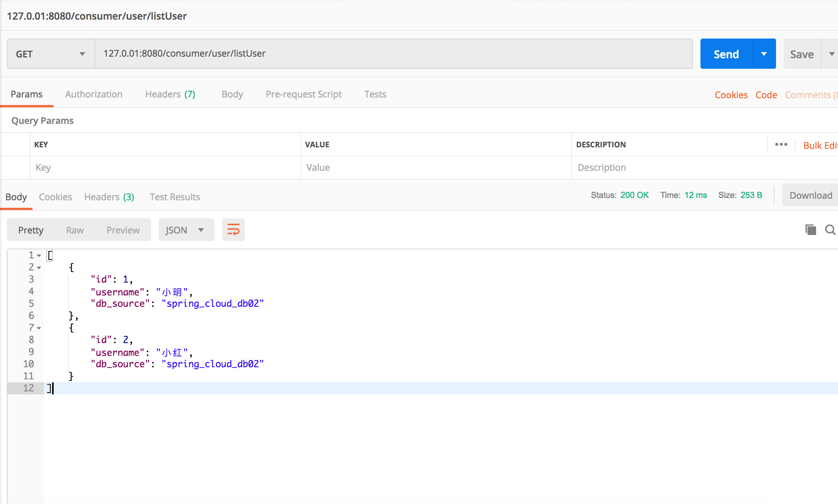
Task: Click the DESCRIPTION column header
Action: (601, 145)
